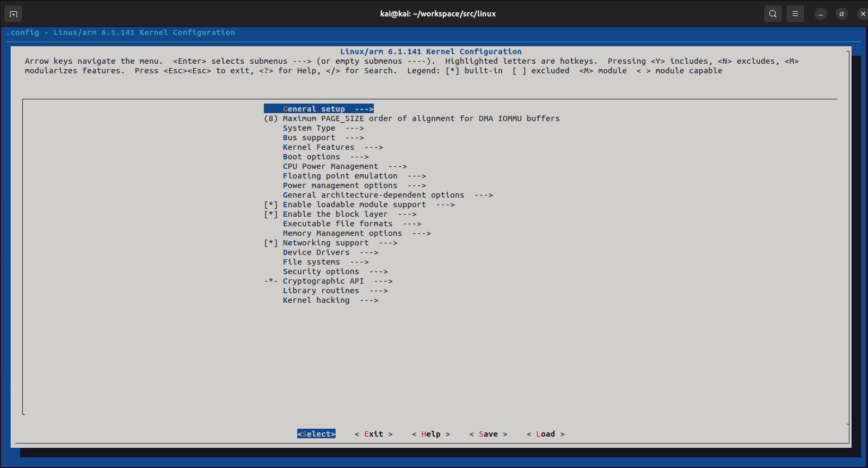The image size is (868, 468).
Task: Click the terminal search icon
Action: click(773, 14)
